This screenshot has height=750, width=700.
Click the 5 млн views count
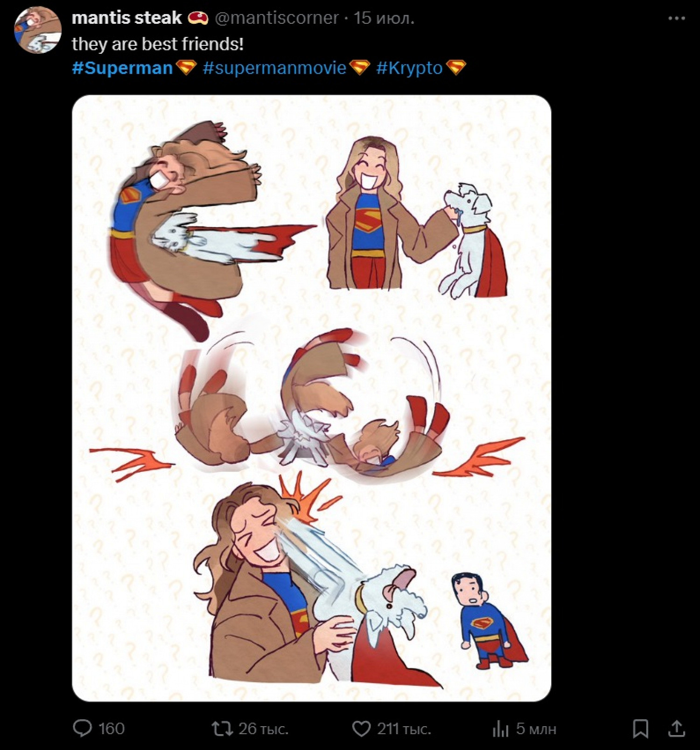click(536, 729)
